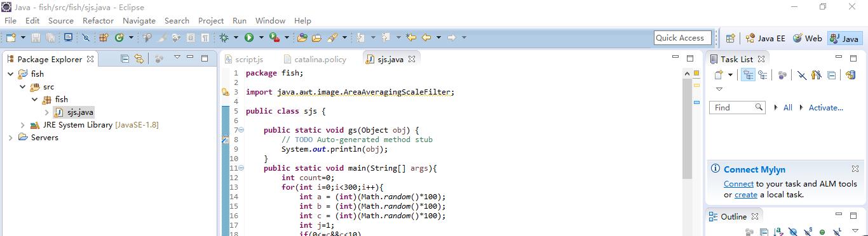Select the Java perspective button
Screen dimensions: 868x236
844,38
